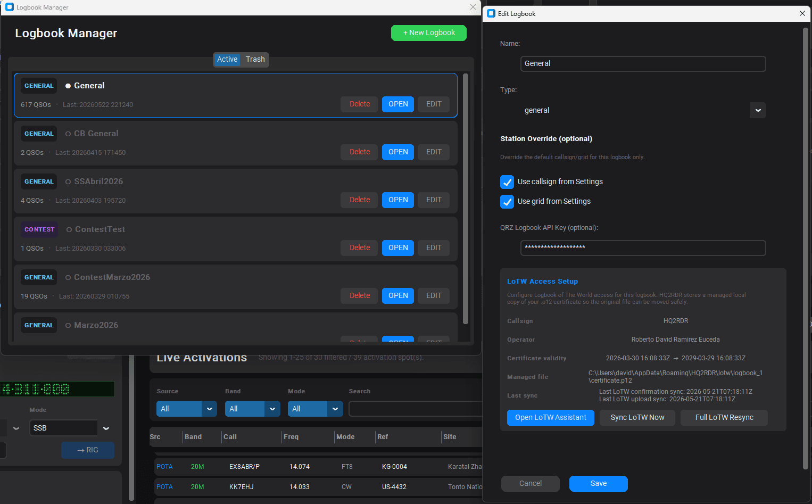Cancel the Edit Logbook dialog
Viewport: 812px width, 504px height.
click(531, 484)
